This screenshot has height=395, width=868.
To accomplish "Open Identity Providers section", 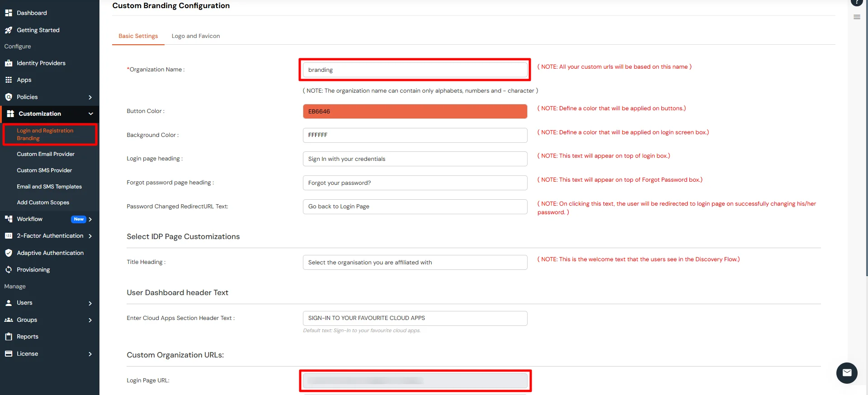I will (41, 63).
